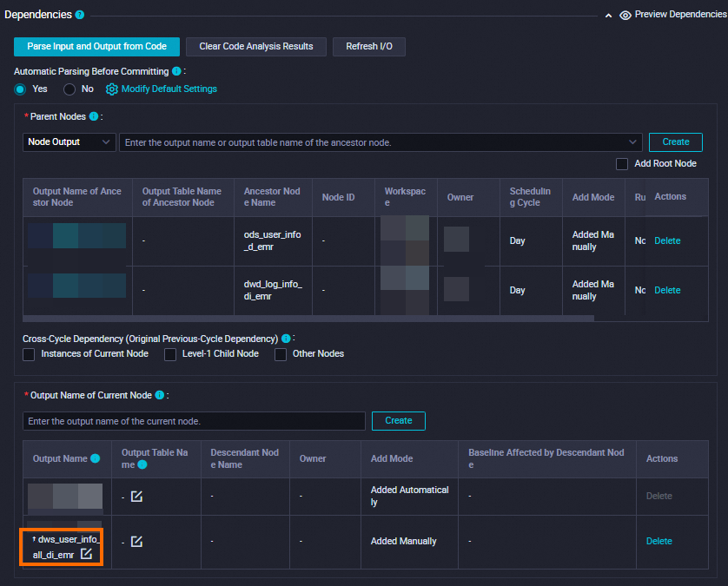This screenshot has height=586, width=728.
Task: Click the Added Automatically cell in output table
Action: 409,496
